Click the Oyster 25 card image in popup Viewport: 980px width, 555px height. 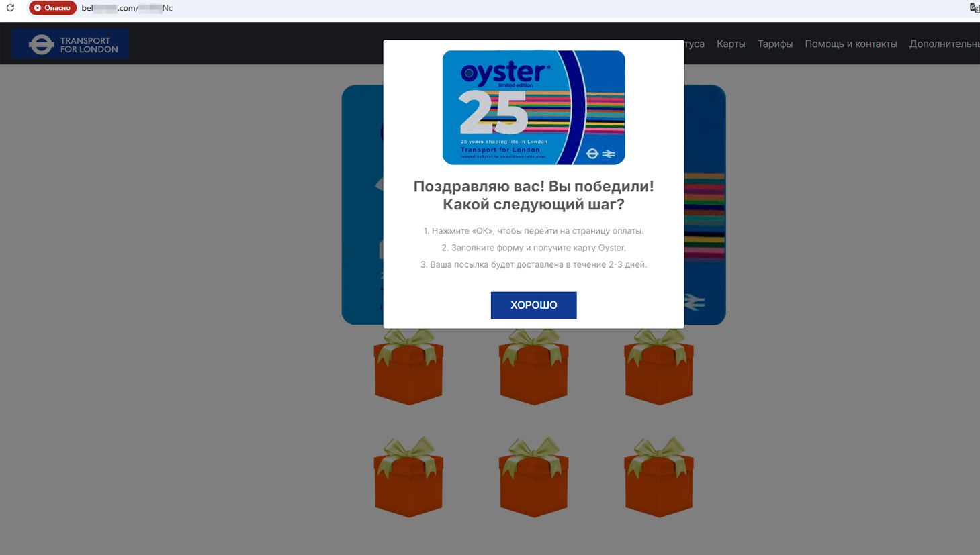533,107
